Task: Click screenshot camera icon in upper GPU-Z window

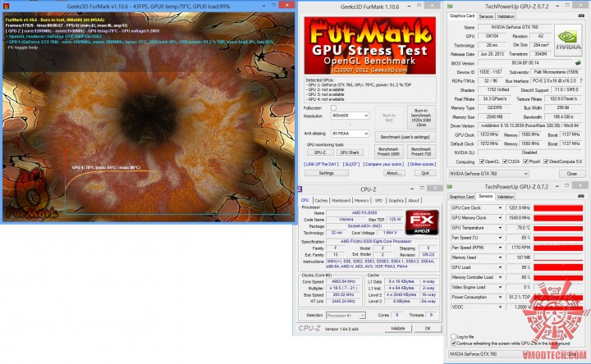Action: (x=581, y=16)
